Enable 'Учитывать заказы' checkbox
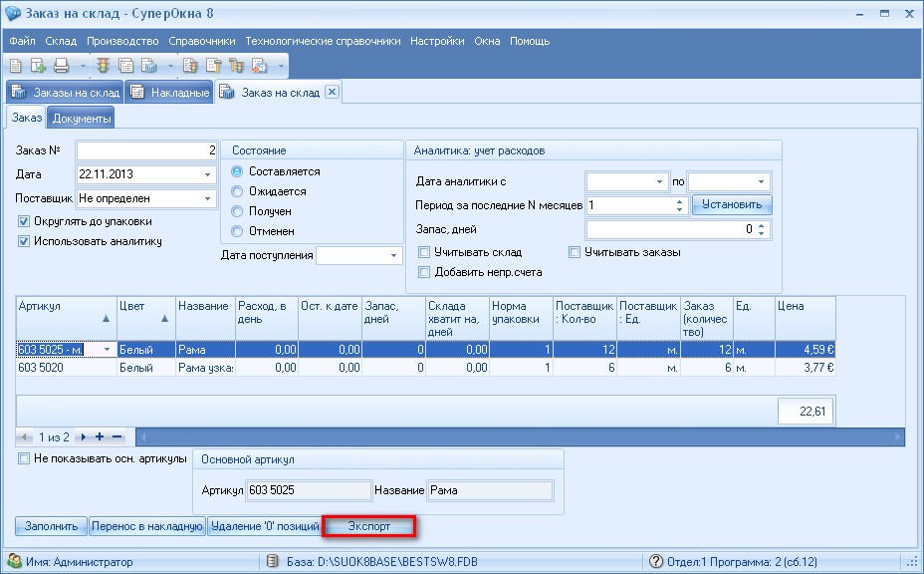 pos(574,252)
